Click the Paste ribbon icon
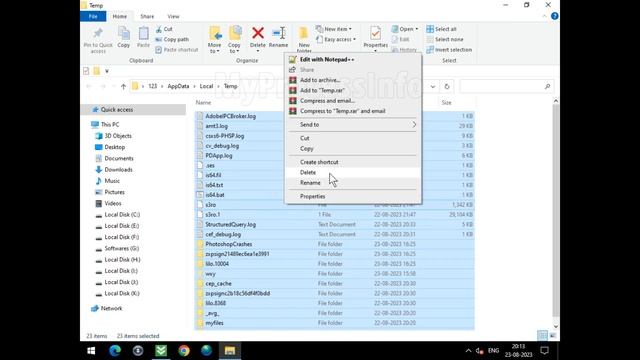The height and width of the screenshot is (360, 640). tap(143, 33)
